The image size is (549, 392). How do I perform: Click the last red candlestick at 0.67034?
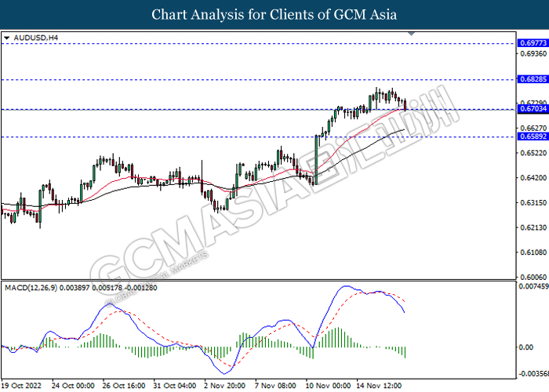point(405,105)
